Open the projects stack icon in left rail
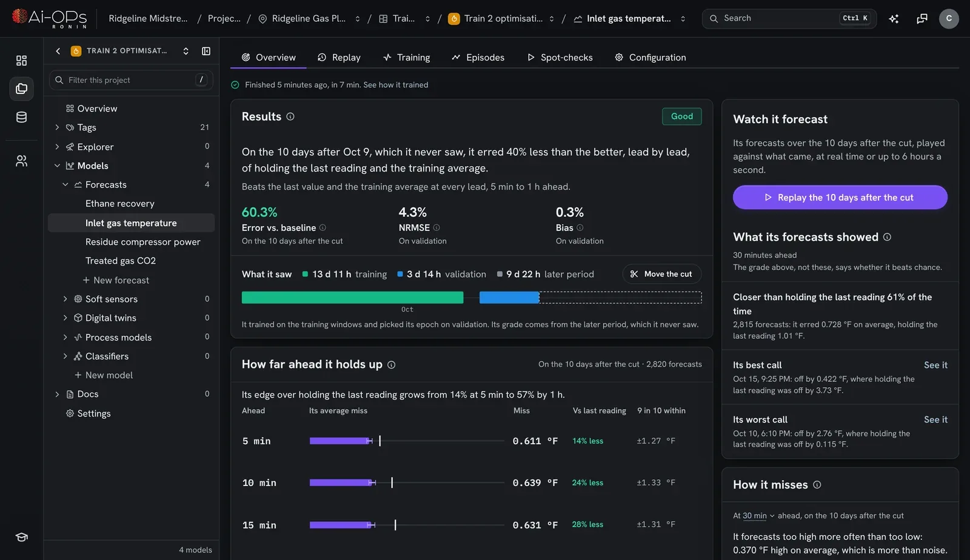 pos(21,89)
